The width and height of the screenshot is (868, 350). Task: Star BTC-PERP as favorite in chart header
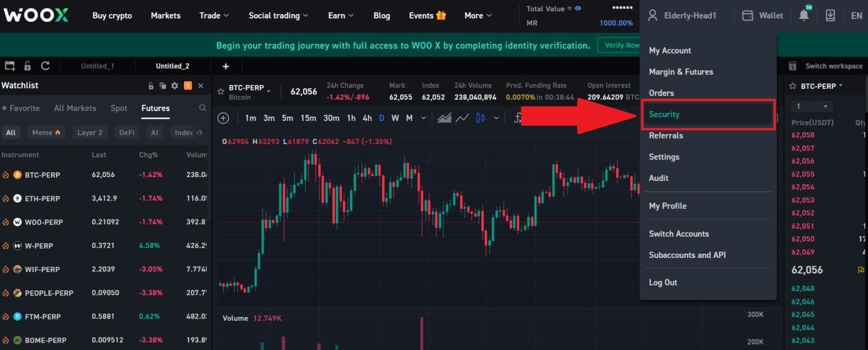221,92
